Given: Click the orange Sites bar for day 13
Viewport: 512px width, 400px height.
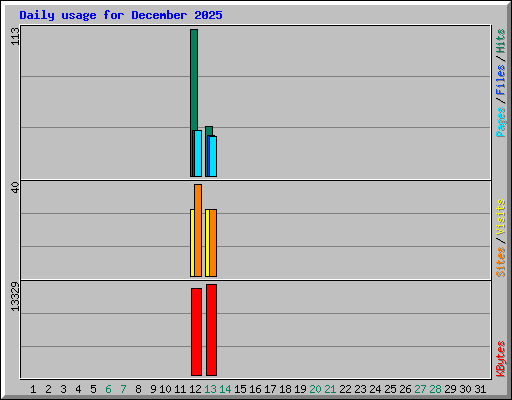Looking at the screenshot, I should pyautogui.click(x=213, y=243).
